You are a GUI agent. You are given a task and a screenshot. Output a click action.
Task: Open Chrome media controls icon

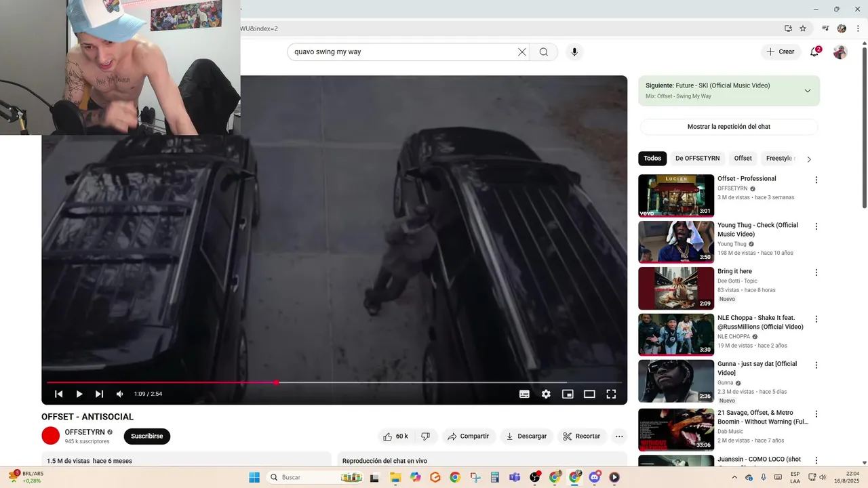825,28
